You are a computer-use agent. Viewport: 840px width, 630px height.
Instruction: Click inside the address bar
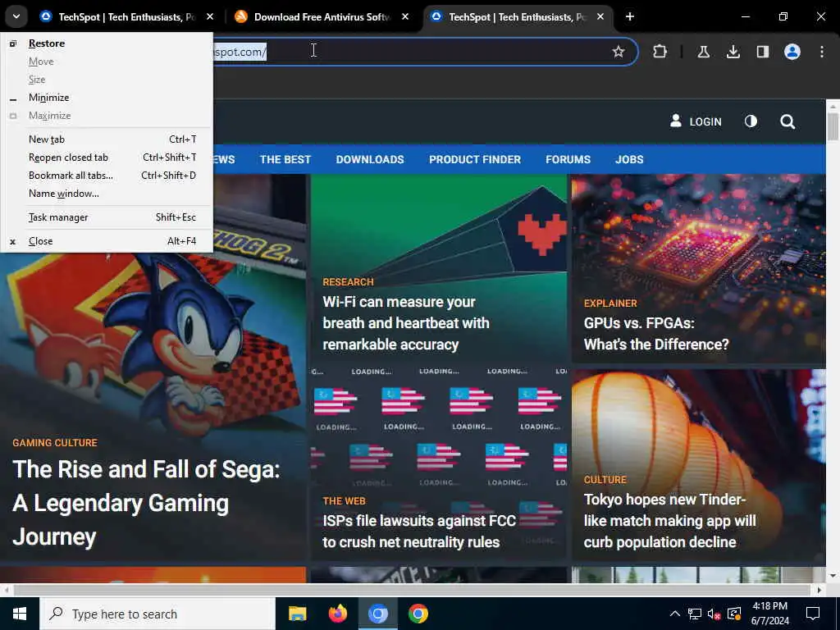418,52
